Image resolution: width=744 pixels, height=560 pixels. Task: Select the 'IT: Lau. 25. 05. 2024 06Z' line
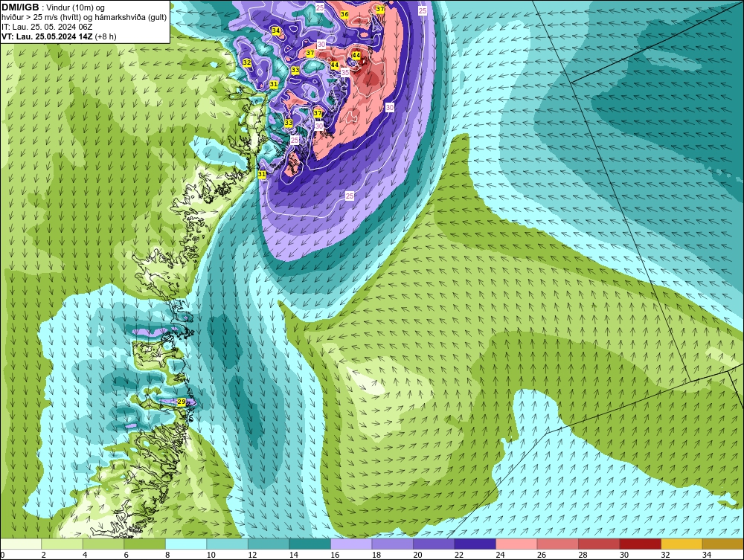pos(47,27)
